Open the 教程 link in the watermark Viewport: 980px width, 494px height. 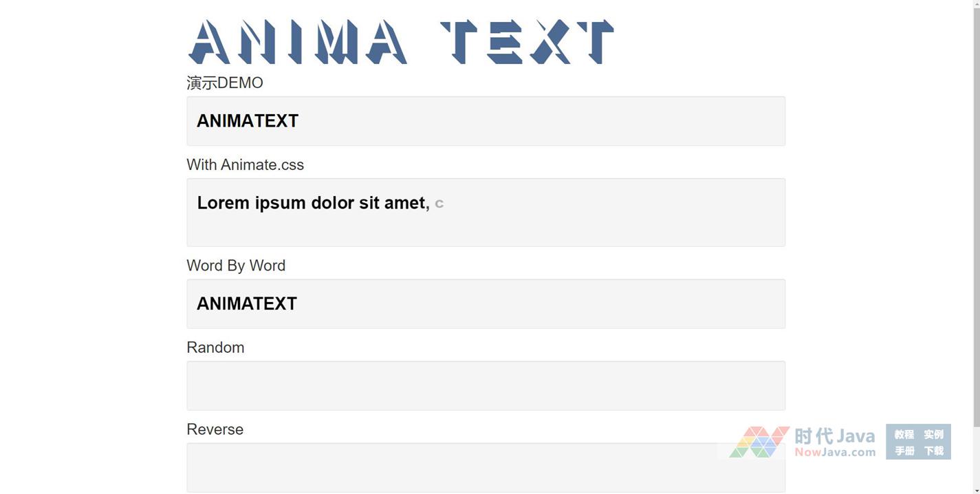[x=904, y=434]
